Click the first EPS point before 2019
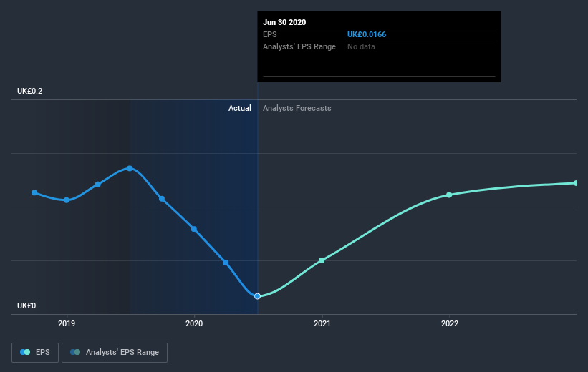This screenshot has width=588, height=372. 34,192
